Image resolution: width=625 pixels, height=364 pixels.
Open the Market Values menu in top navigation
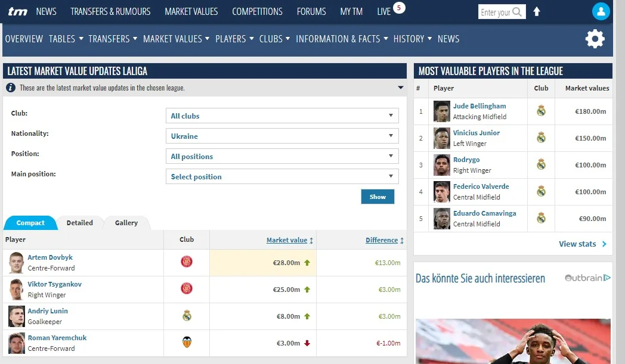(x=191, y=11)
